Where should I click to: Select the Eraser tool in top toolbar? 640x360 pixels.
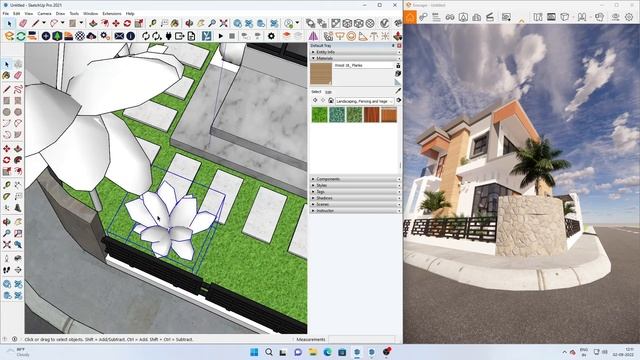(x=23, y=23)
